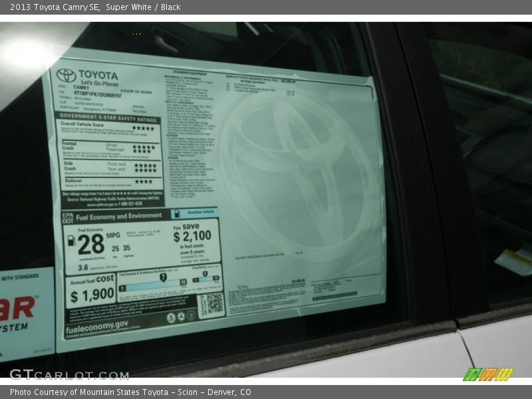Click the striped green-orange-yellow logo in the corner
Image resolution: width=532 pixels, height=399 pixels.
pyautogui.click(x=489, y=374)
